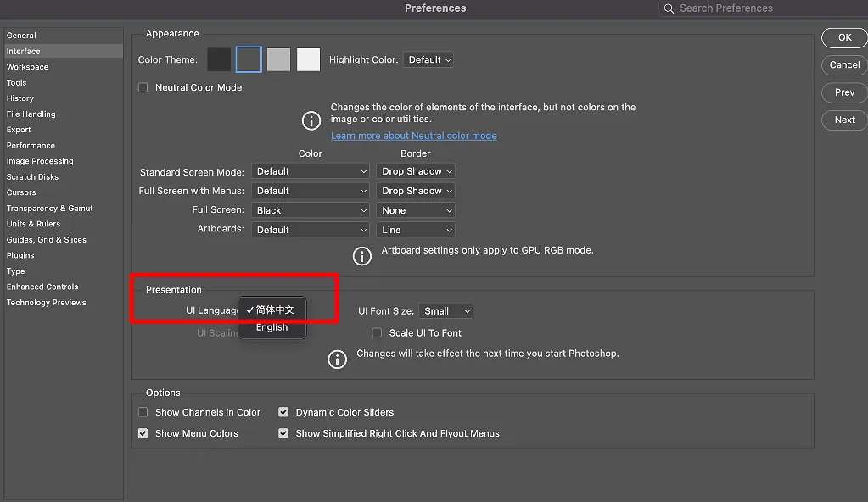Click Next to view next category
Image resolution: width=868 pixels, height=502 pixels.
(x=844, y=120)
